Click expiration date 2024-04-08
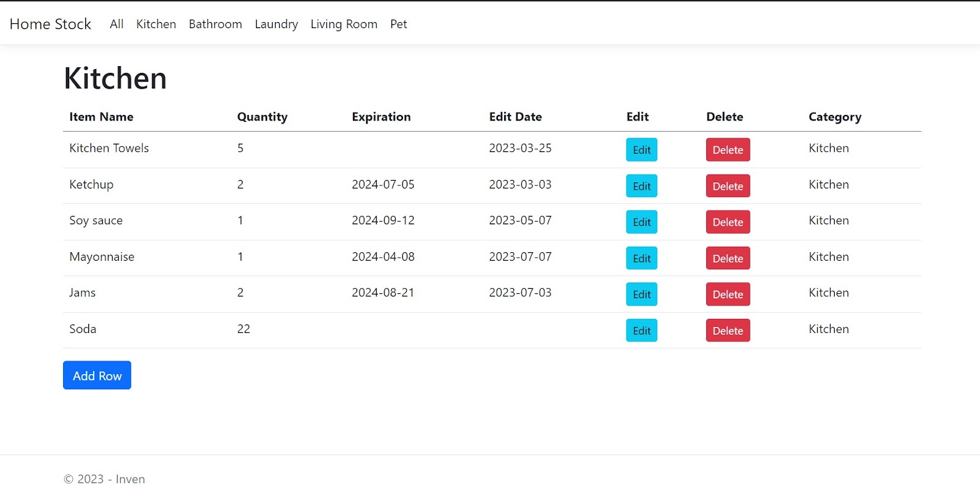 point(383,256)
